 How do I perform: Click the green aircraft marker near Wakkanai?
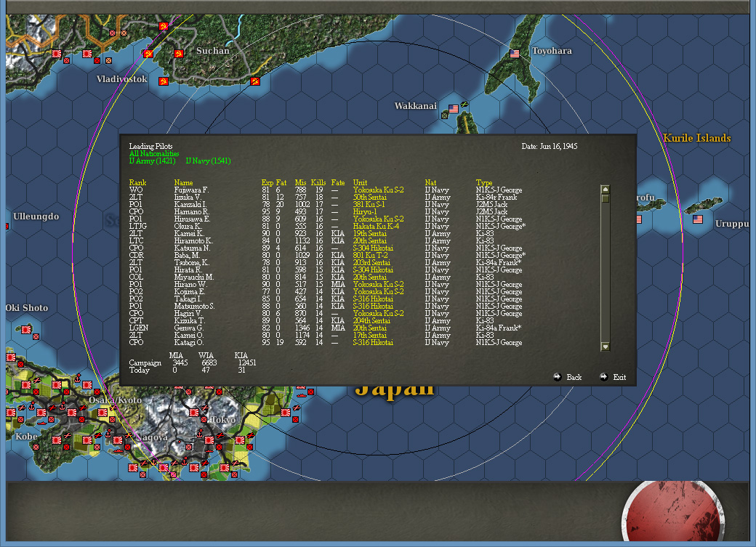point(465,104)
